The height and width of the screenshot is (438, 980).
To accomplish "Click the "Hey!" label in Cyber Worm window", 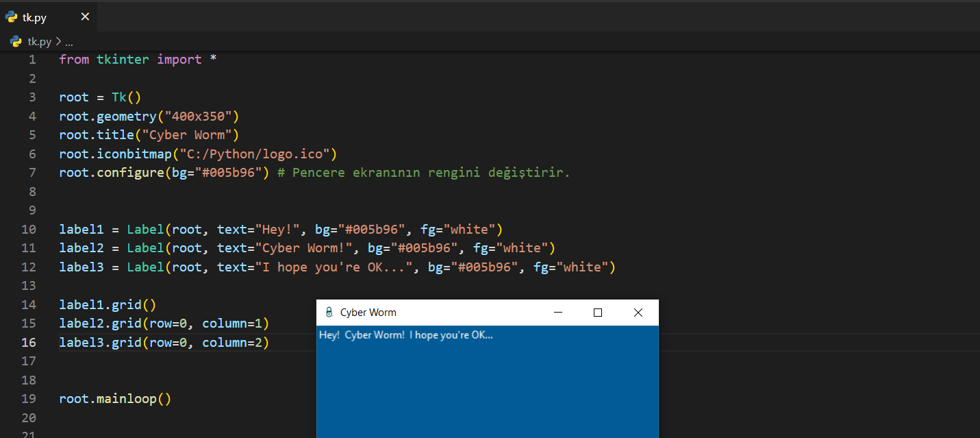I will (329, 335).
